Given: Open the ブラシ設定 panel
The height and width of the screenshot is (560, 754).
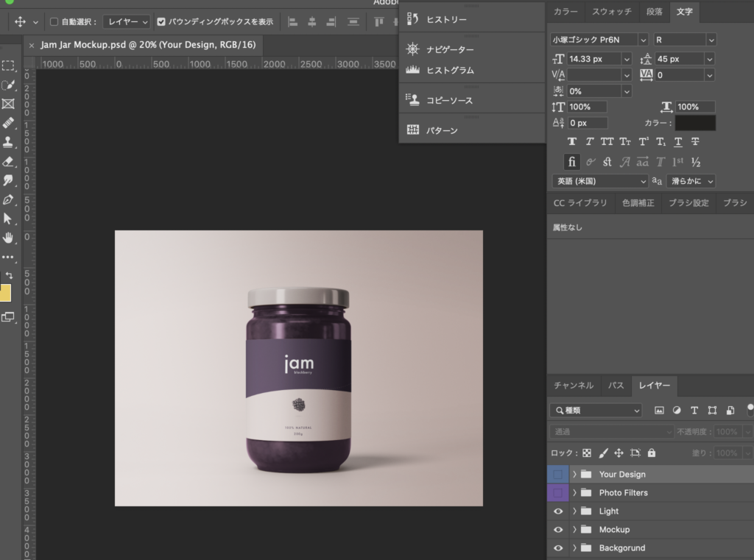Looking at the screenshot, I should pos(689,203).
